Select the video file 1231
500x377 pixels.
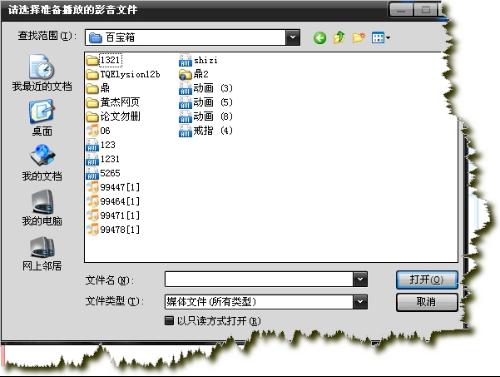(103, 159)
